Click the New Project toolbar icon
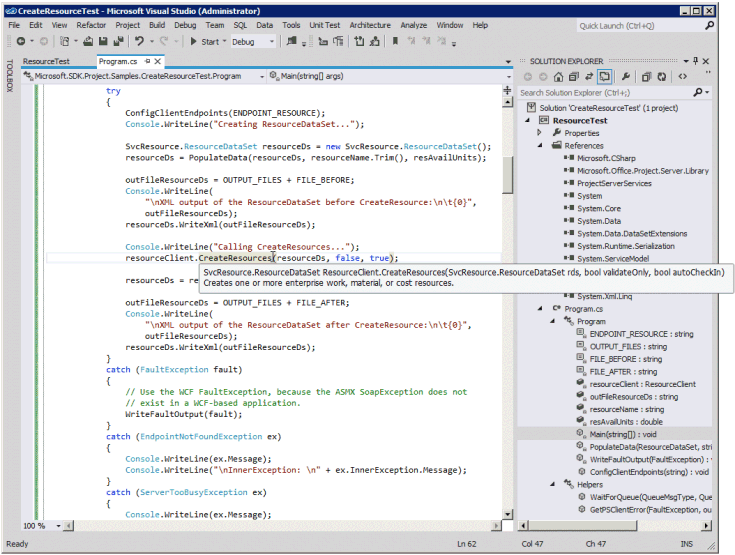The width and height of the screenshot is (735, 555). tap(65, 42)
